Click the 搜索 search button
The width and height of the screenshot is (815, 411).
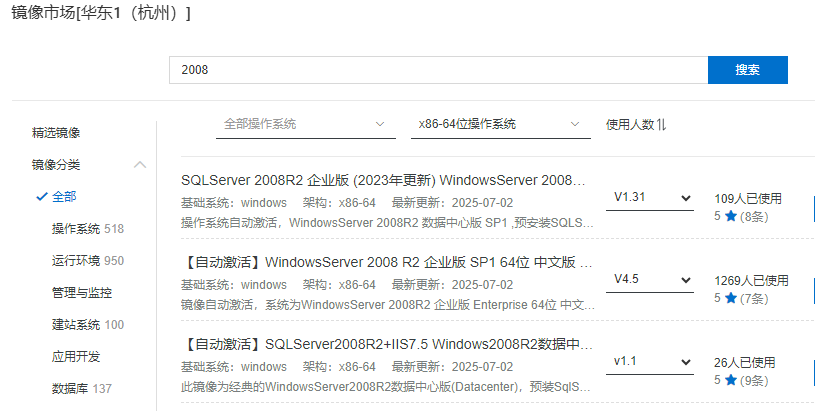pos(747,70)
